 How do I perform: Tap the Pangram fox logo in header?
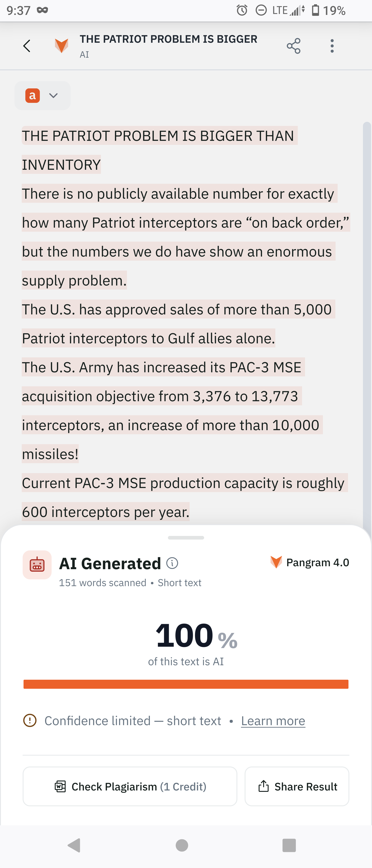coord(61,45)
